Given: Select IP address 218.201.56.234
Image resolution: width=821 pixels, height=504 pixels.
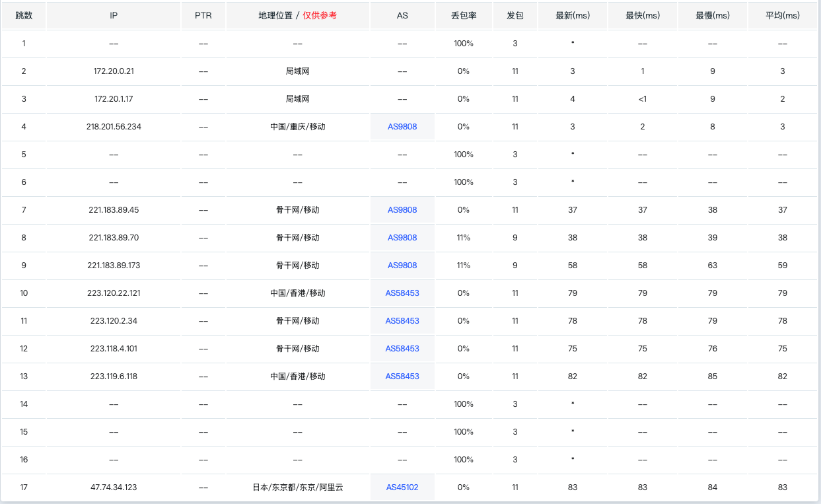Looking at the screenshot, I should pos(114,127).
